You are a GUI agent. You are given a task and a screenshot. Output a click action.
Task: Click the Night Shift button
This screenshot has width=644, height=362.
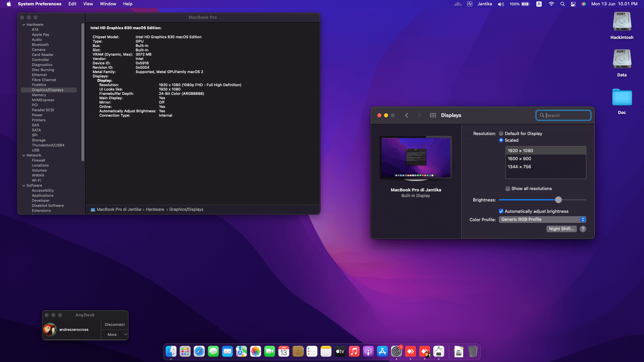coord(561,229)
